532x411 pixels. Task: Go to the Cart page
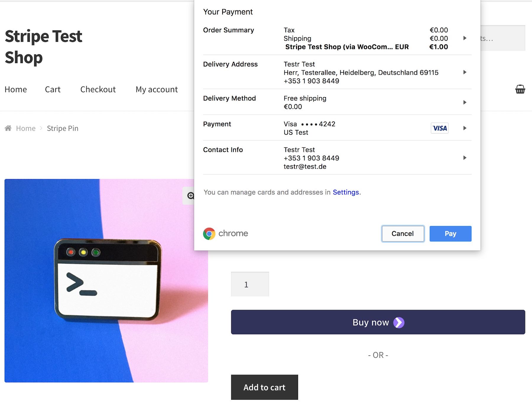coord(53,89)
